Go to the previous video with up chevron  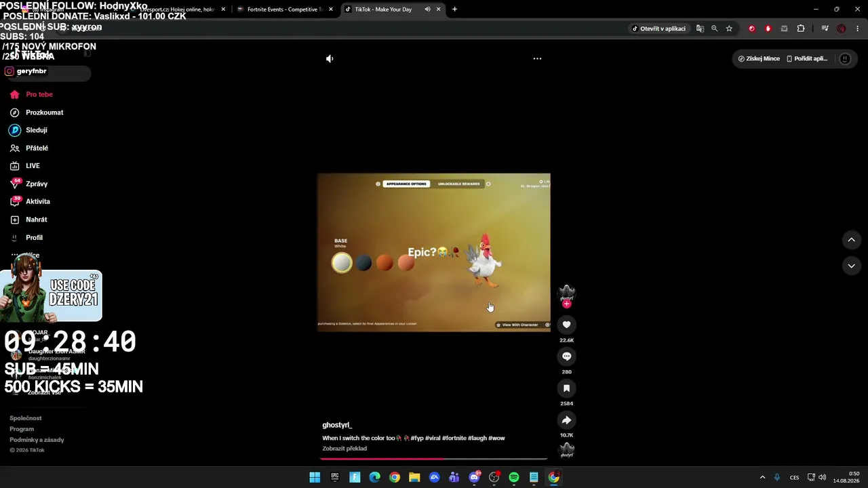[x=852, y=240]
